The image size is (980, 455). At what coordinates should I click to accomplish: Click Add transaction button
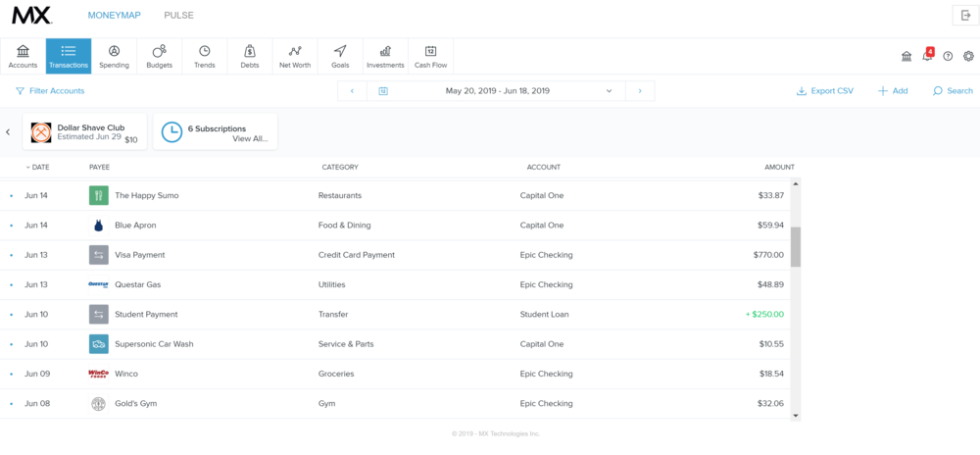point(893,90)
